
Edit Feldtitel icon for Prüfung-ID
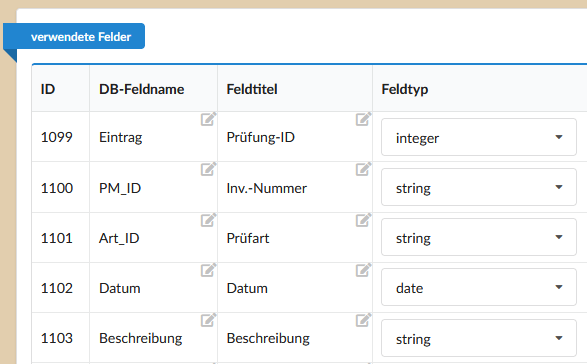click(363, 119)
